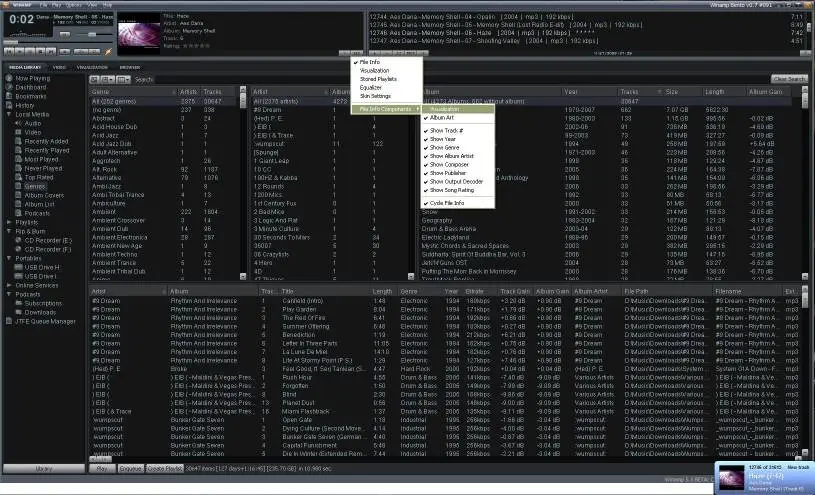Open the Top Rated view
Viewport: 815px width, 495px height.
coord(39,177)
